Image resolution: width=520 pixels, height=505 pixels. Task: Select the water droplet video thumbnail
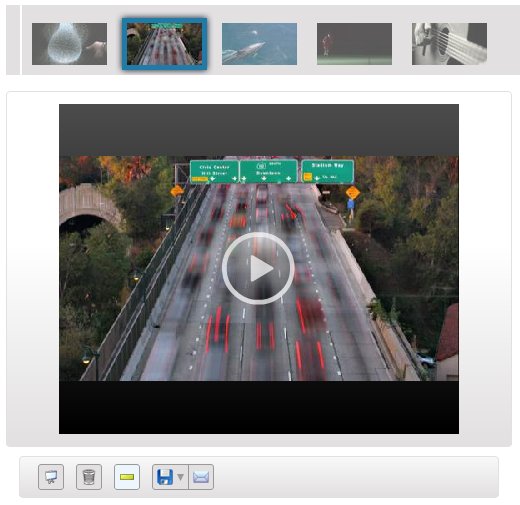coord(69,44)
